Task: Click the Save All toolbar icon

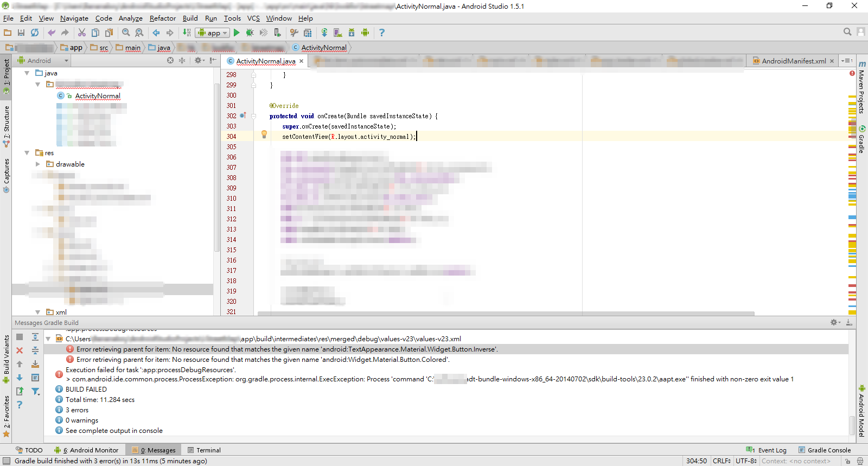Action: [21, 33]
